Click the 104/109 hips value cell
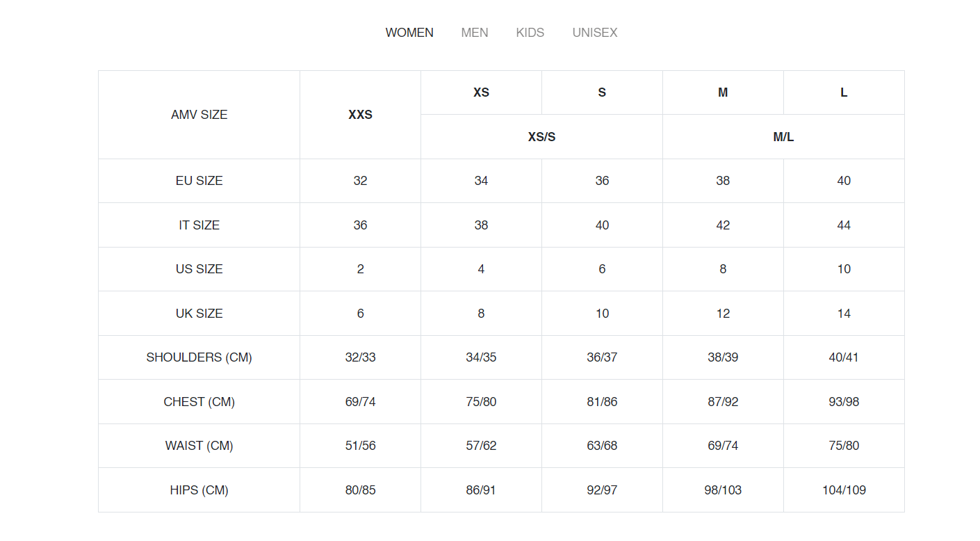This screenshot has width=980, height=541. (x=844, y=490)
